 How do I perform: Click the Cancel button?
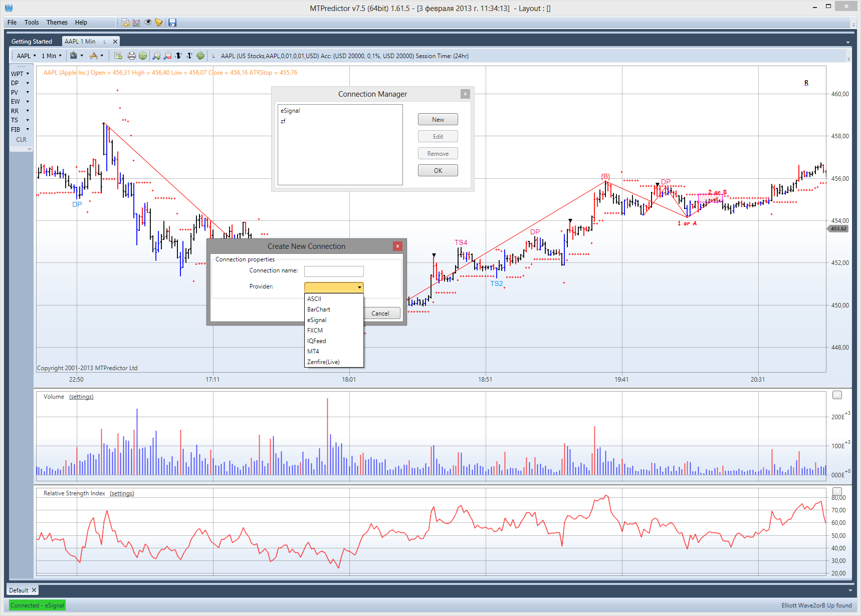(380, 314)
